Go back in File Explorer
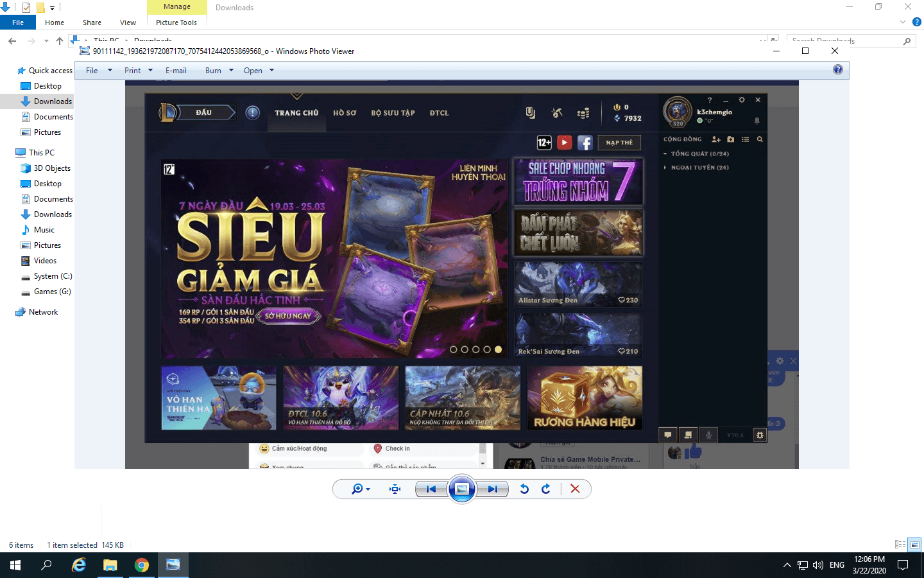 click(12, 41)
